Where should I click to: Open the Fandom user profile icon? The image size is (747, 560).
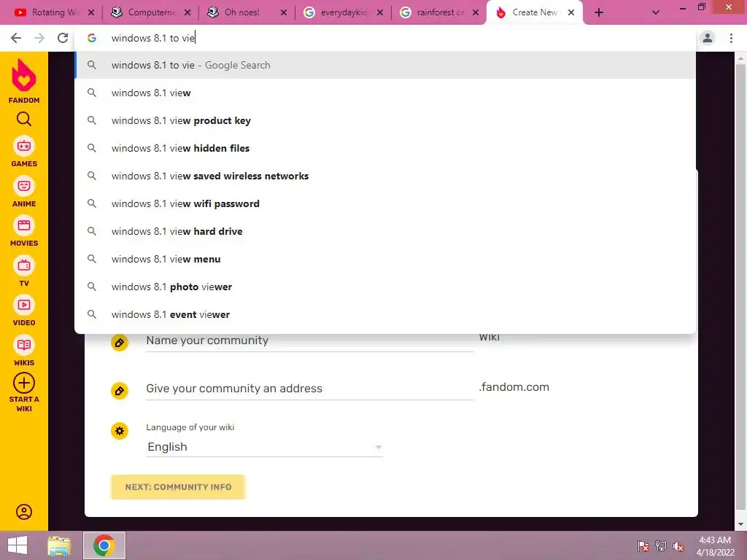pyautogui.click(x=24, y=512)
